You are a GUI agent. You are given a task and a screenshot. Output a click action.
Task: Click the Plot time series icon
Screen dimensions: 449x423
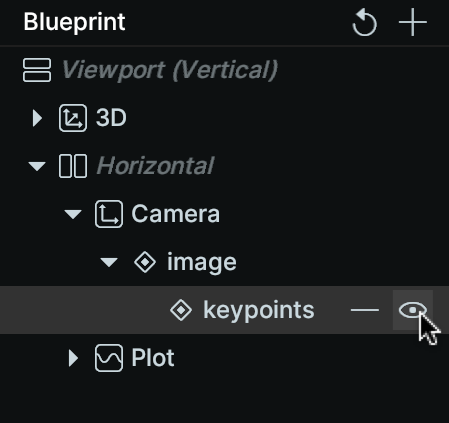tap(109, 358)
